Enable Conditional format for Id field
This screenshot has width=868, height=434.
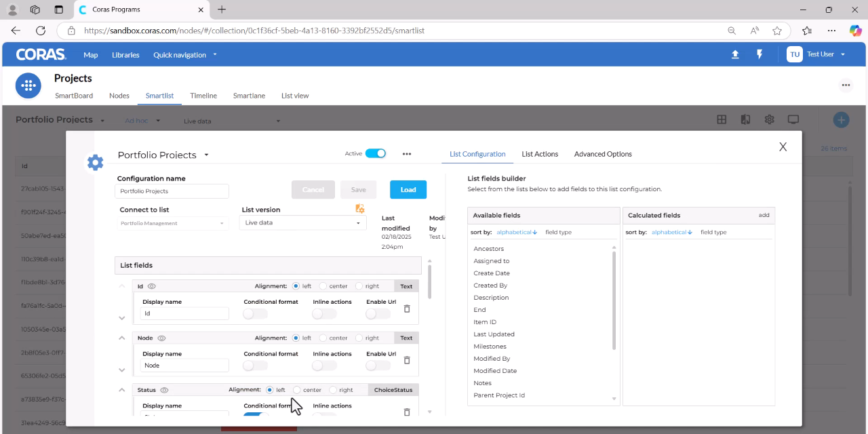(x=255, y=313)
